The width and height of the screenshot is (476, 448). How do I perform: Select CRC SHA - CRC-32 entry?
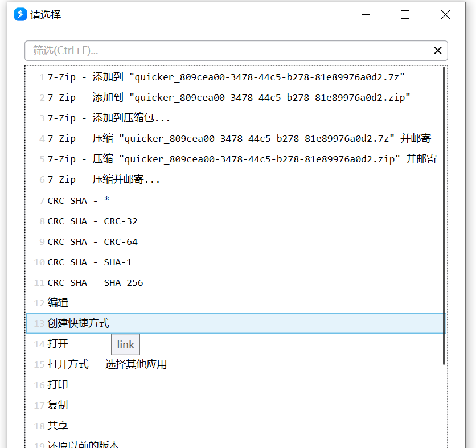236,221
